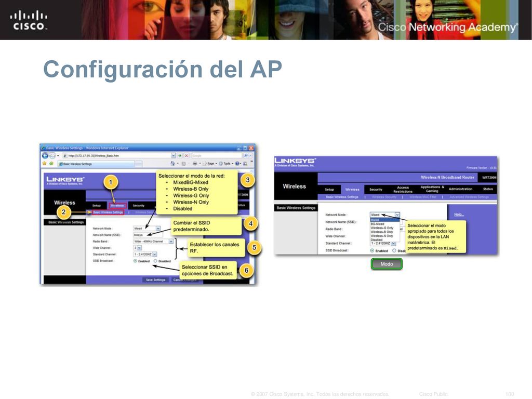The image size is (532, 399).
Task: Click the Wireless-N Broadband Router heading text
Action: coord(447,178)
